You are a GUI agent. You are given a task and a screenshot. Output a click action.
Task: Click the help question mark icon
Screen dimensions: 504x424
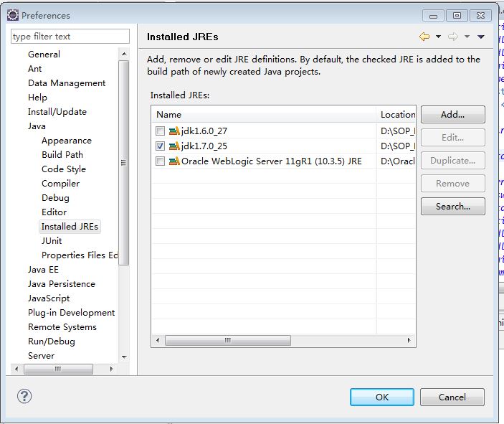tap(24, 396)
